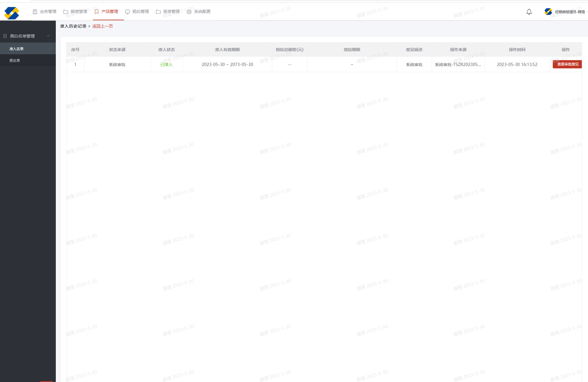588x382 pixels.
Task: Click the 已准入 status in row 1
Action: click(167, 65)
